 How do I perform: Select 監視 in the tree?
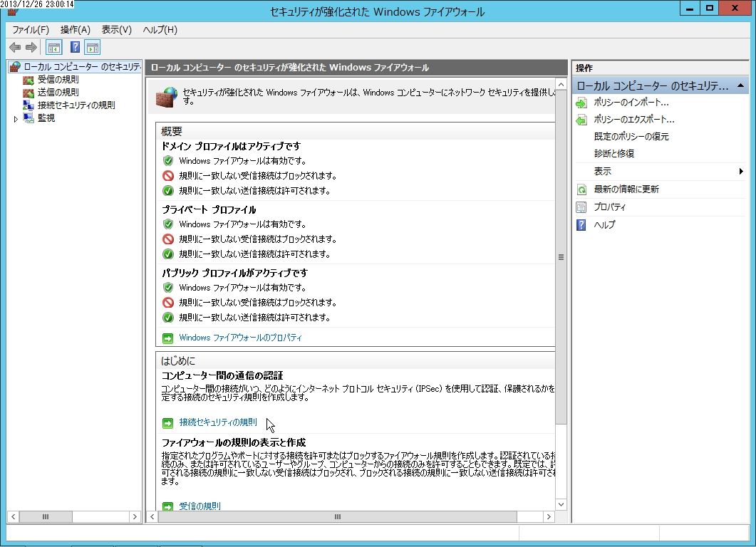[x=46, y=118]
